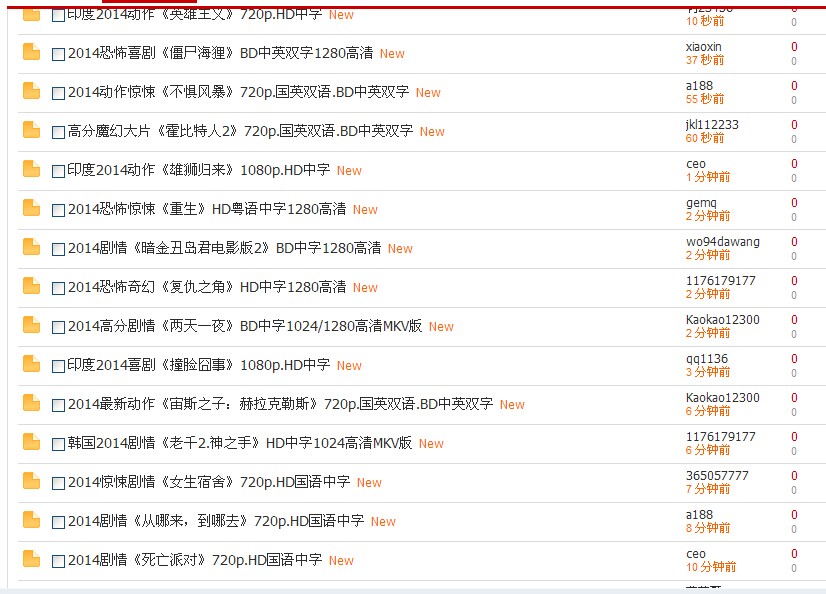The image size is (826, 594).
Task: Click the folder icon next to 《复仇之角》
Action: 31,287
